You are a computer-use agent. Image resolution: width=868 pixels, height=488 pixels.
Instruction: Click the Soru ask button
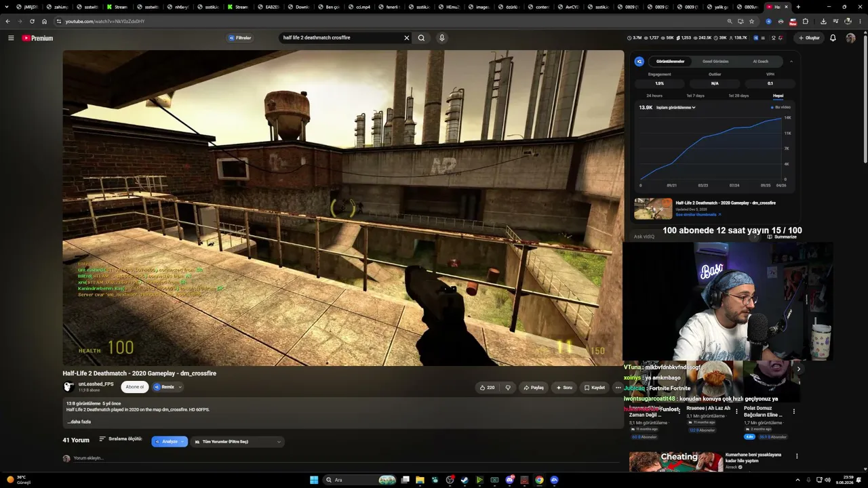tap(564, 388)
